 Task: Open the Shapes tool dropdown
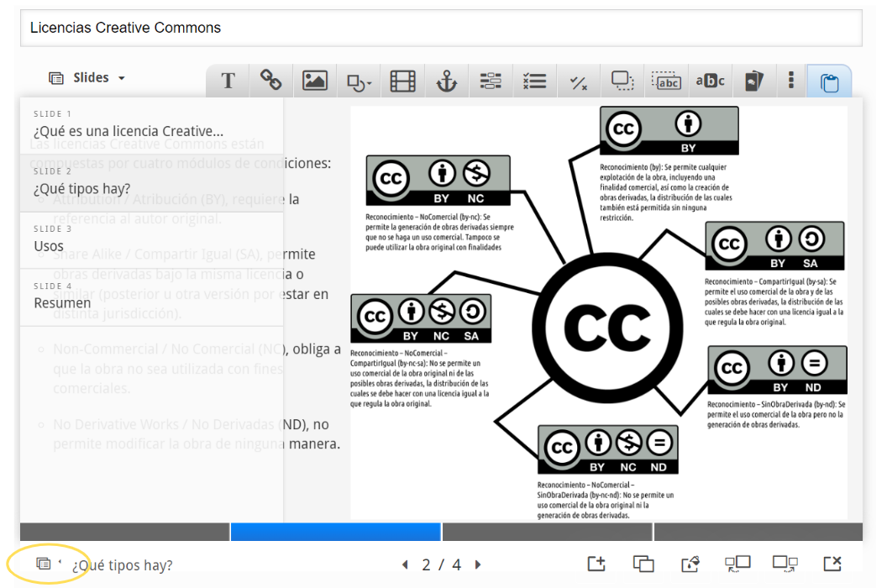(x=359, y=81)
